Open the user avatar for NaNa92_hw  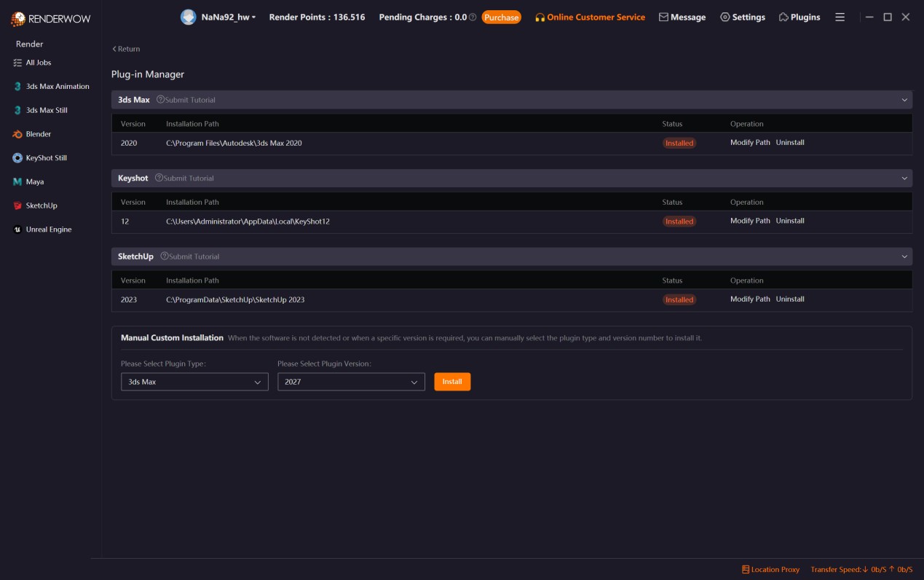[188, 17]
